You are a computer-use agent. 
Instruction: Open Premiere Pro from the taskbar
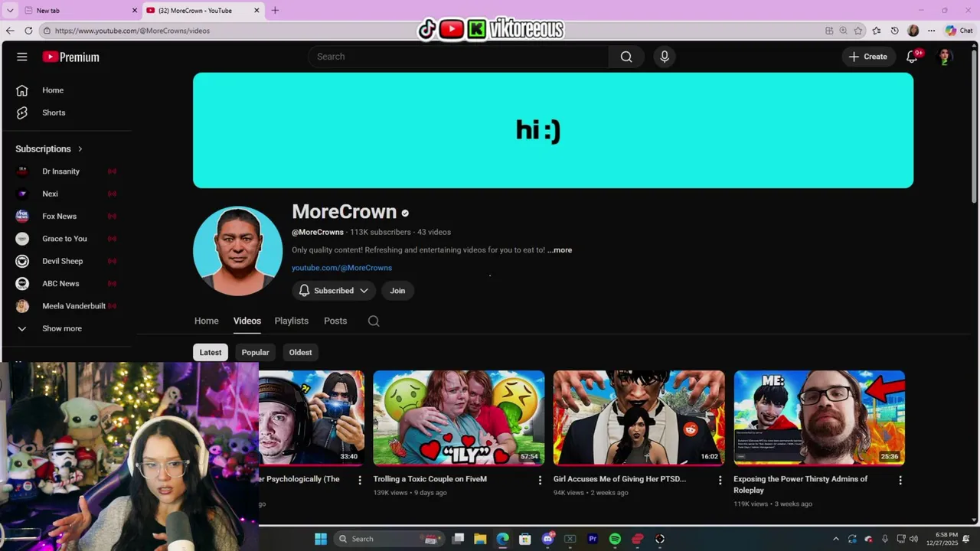coord(593,539)
